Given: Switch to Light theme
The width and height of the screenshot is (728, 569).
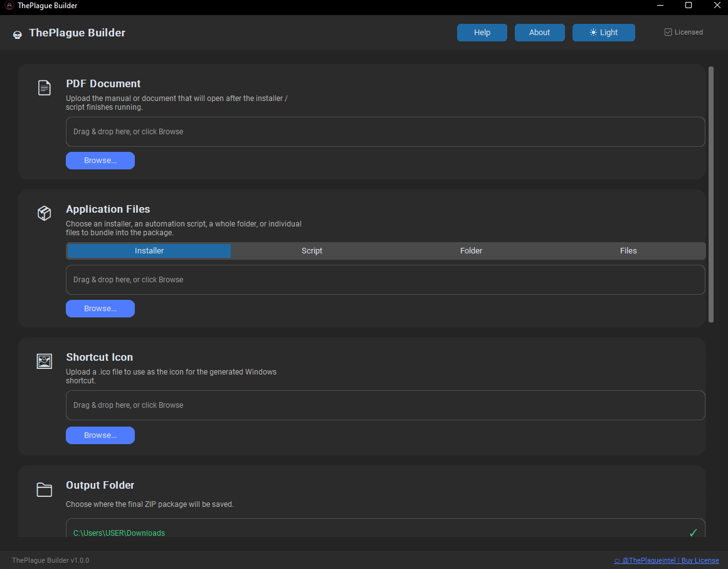Looking at the screenshot, I should click(x=604, y=33).
